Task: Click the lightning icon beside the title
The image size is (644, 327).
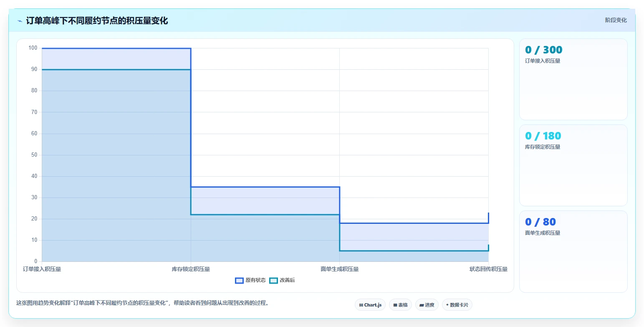Action: (x=20, y=21)
